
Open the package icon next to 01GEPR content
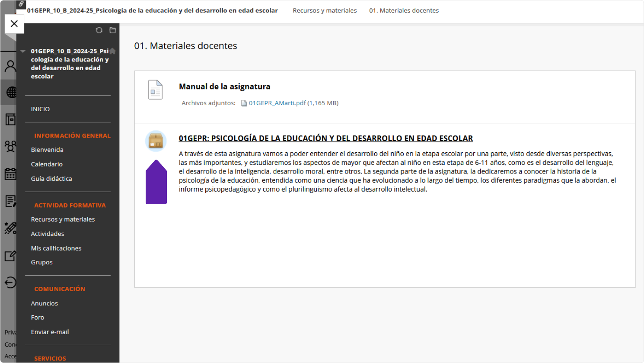click(156, 141)
